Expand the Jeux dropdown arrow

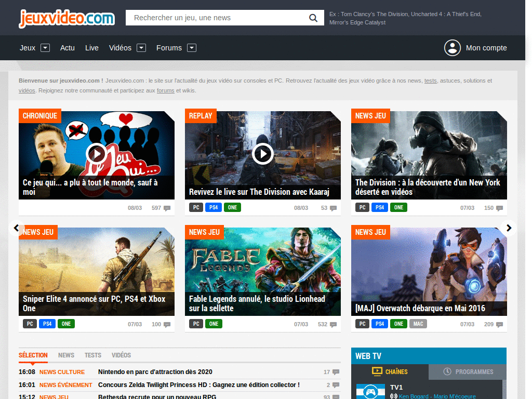(x=45, y=48)
